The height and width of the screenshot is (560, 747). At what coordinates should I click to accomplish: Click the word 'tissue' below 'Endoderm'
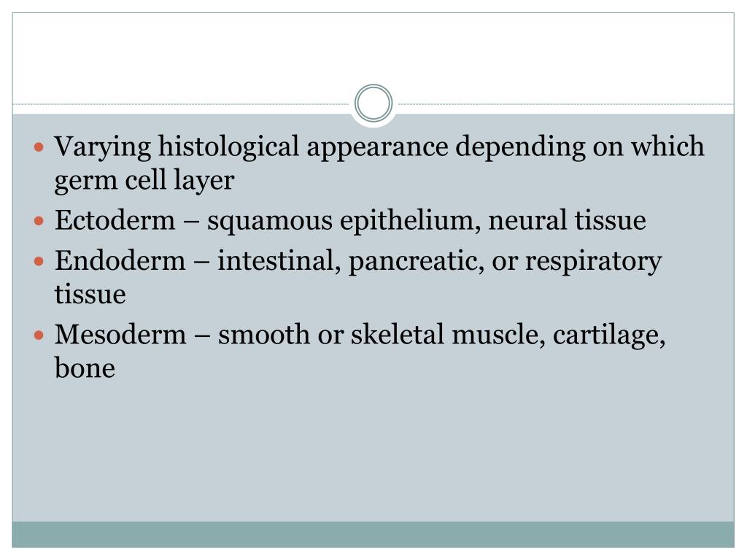tap(90, 295)
